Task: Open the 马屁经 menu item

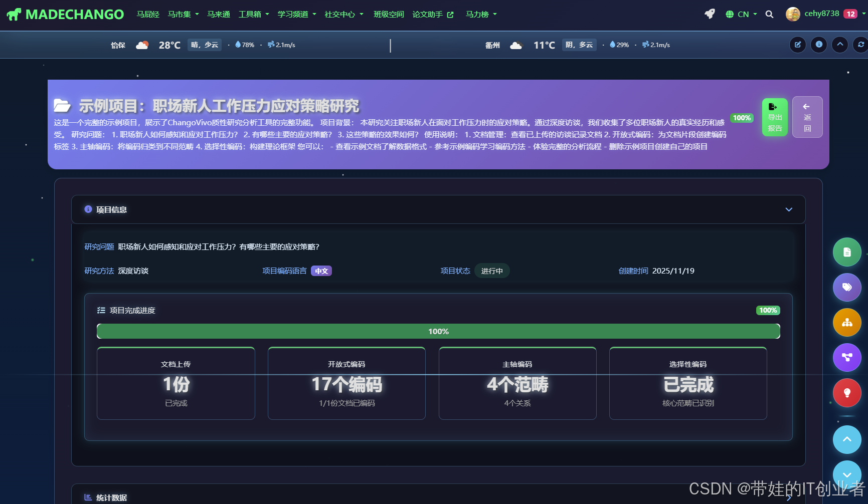Action: 148,14
